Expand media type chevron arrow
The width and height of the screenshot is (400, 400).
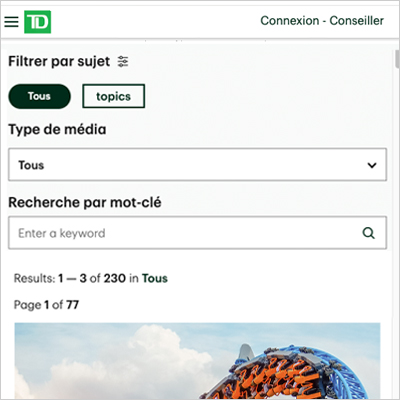(x=372, y=165)
